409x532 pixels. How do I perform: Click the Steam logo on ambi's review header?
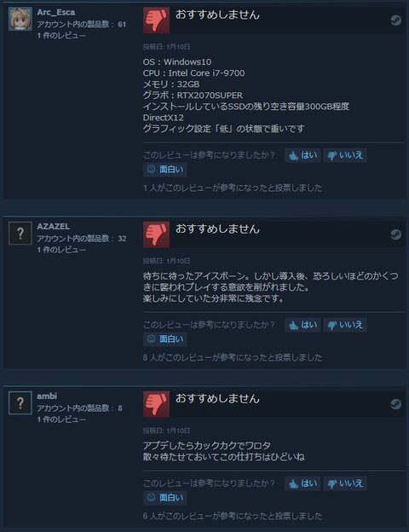(x=395, y=404)
